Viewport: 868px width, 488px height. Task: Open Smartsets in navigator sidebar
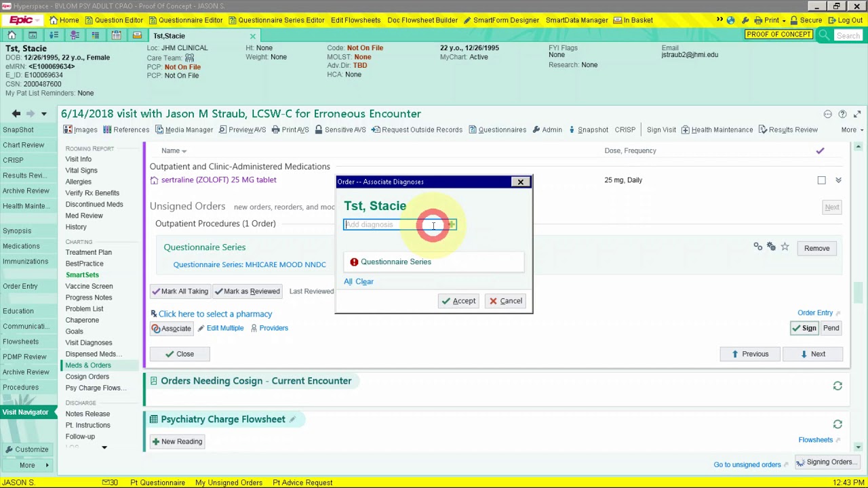82,274
